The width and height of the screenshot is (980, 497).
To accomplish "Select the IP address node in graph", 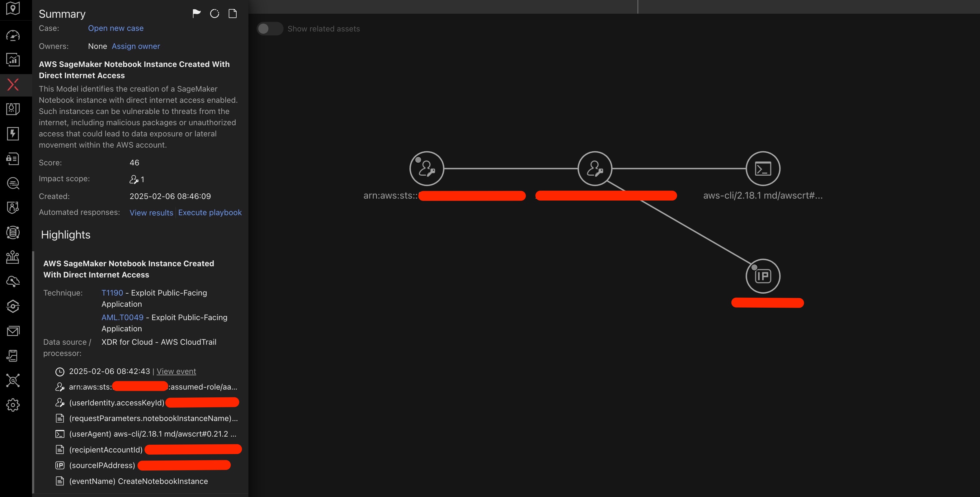I will pos(763,276).
